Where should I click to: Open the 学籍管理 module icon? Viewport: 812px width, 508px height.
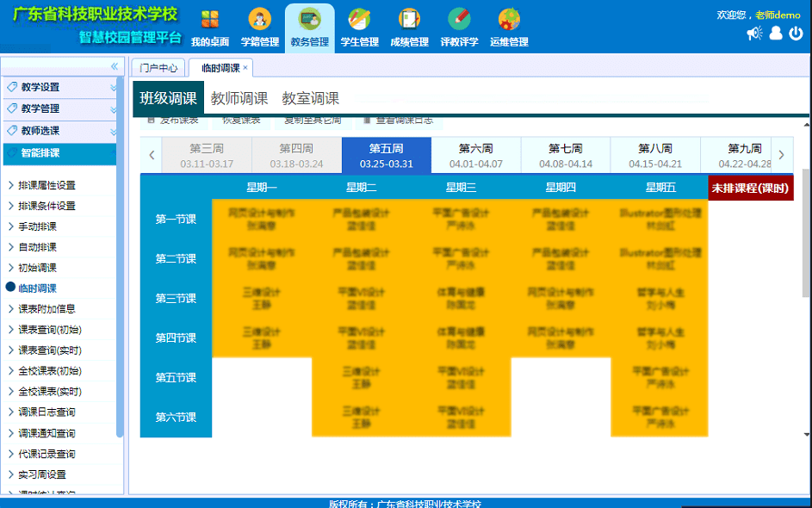[x=259, y=20]
